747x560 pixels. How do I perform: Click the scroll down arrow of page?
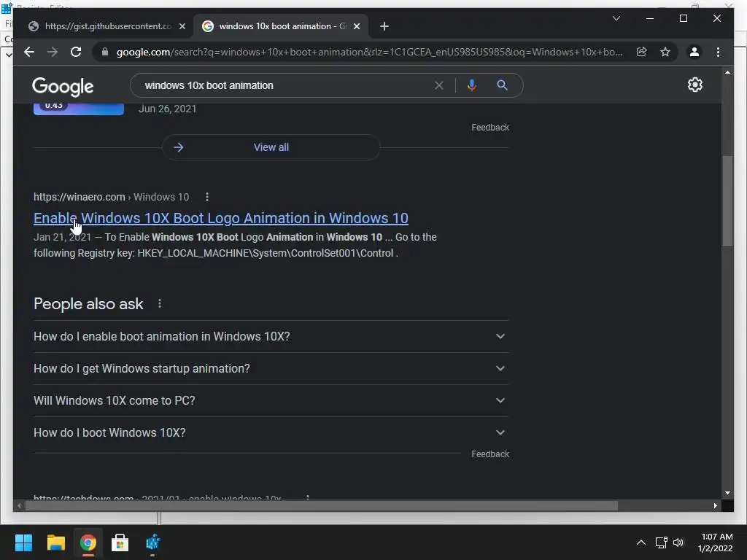(727, 493)
